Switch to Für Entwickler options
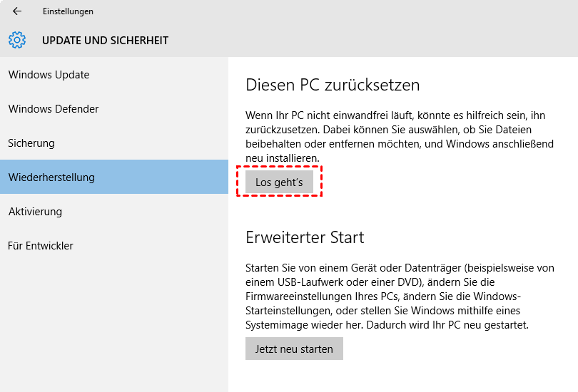 point(41,246)
